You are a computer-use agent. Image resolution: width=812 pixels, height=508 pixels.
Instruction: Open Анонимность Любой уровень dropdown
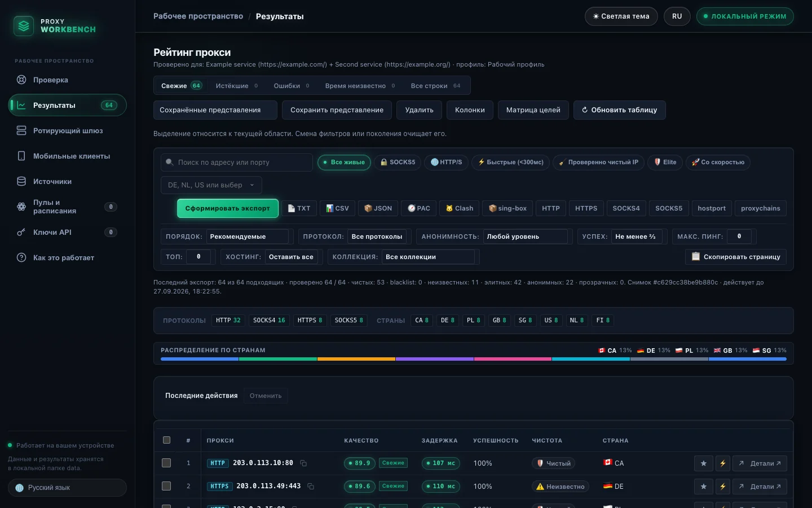pyautogui.click(x=526, y=237)
